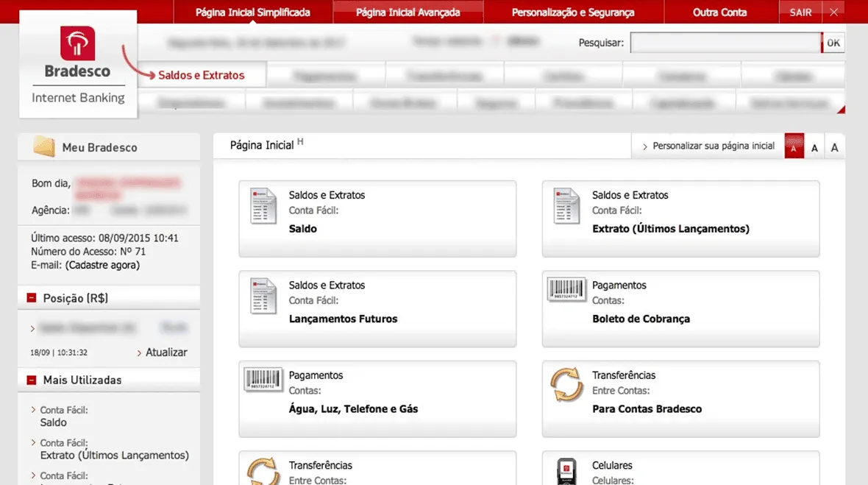Click the SAIR button
The height and width of the screenshot is (485, 868).
[x=800, y=13]
